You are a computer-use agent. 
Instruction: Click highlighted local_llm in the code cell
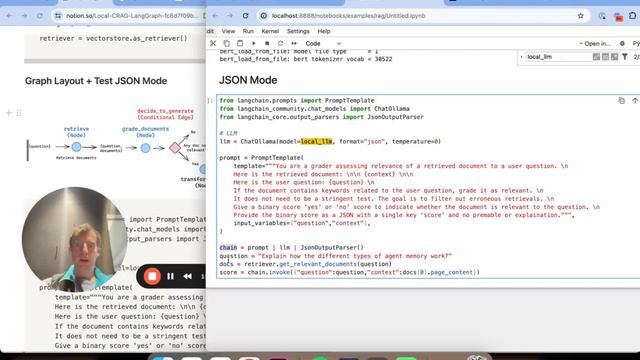pos(316,141)
